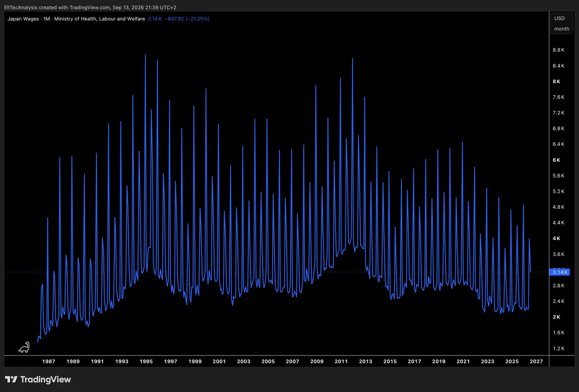Click the 5.2K price axis label

click(x=558, y=191)
